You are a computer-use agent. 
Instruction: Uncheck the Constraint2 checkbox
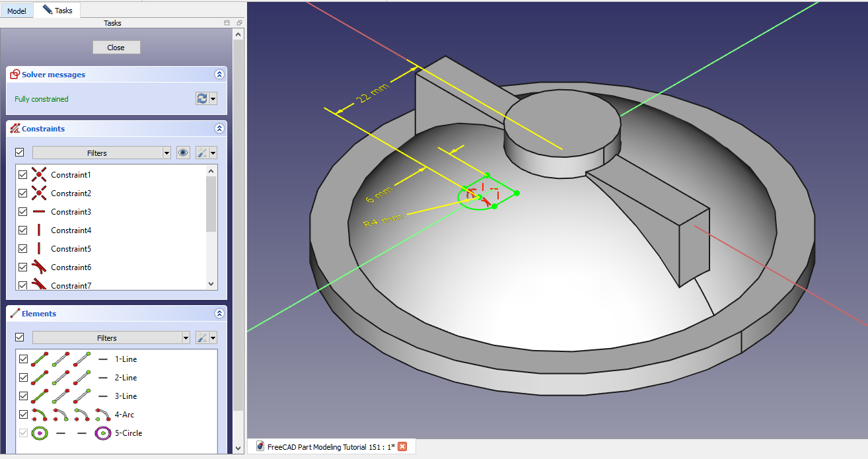23,194
